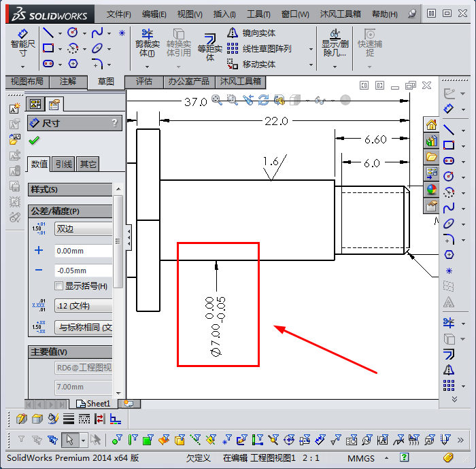Open the 插入 menu

[x=224, y=14]
